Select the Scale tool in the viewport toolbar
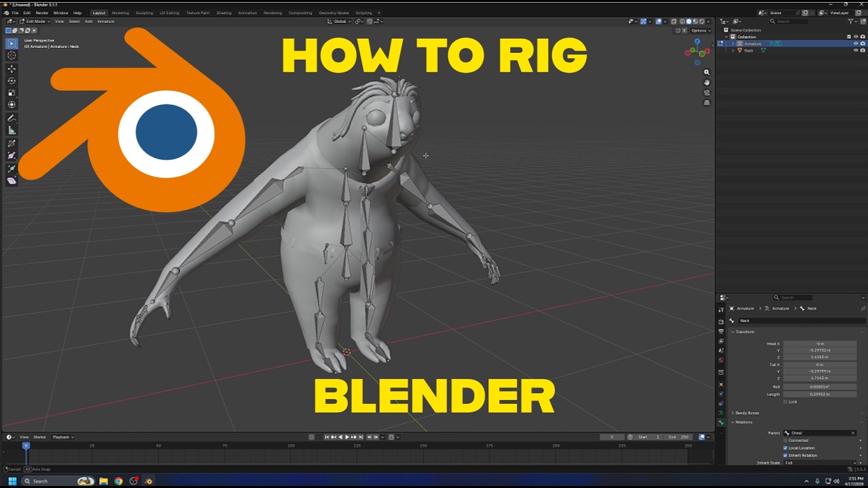The height and width of the screenshot is (488, 868). (12, 93)
